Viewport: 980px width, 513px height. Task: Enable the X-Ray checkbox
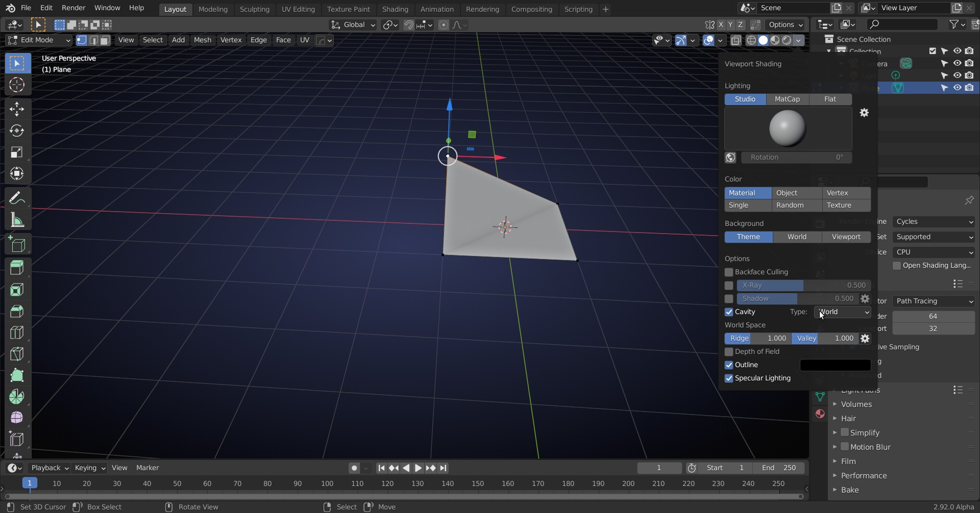pyautogui.click(x=729, y=286)
